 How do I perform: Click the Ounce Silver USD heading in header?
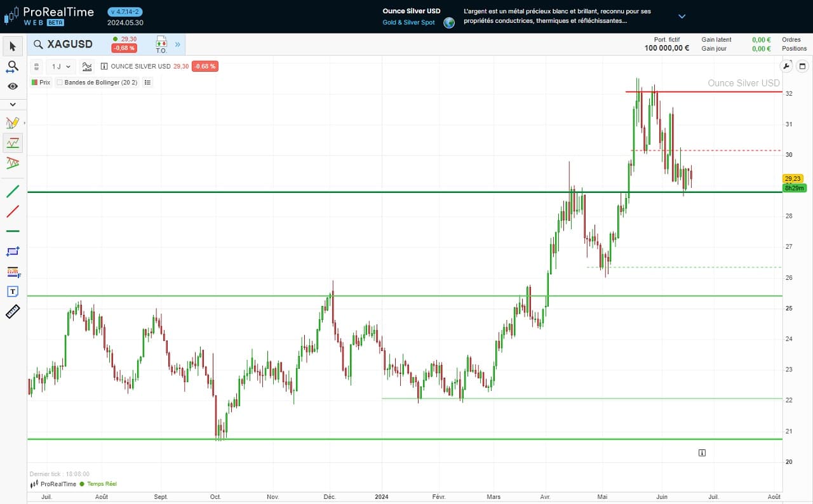[x=412, y=11]
